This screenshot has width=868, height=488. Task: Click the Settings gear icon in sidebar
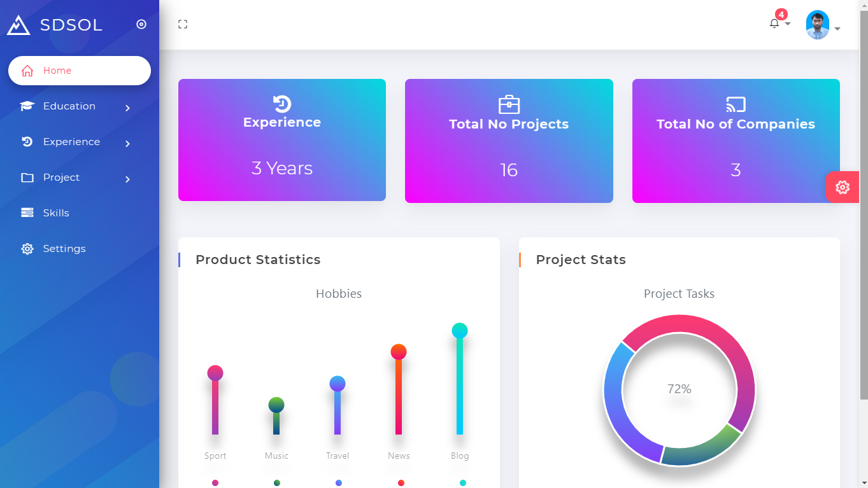tap(27, 249)
